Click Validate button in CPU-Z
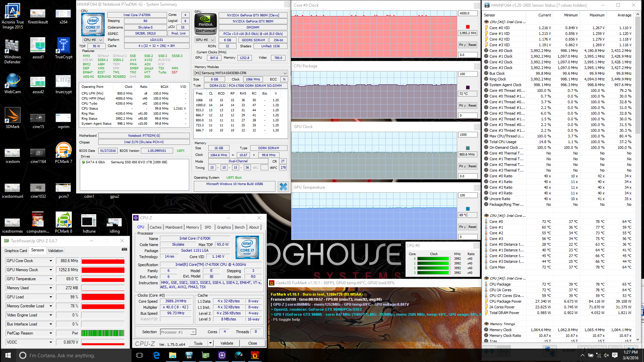The image size is (644, 362). tap(227, 343)
